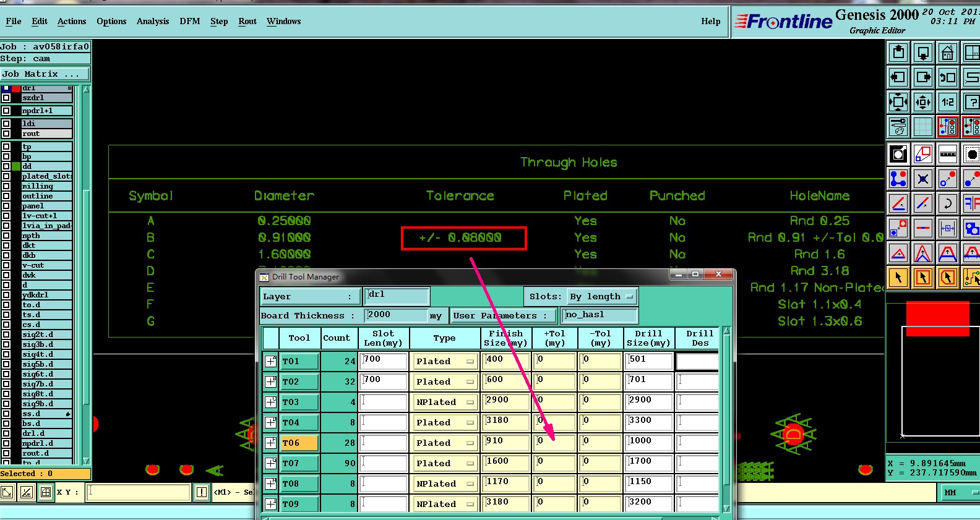Click the zoom-in expanding arrows icon

pyautogui.click(x=898, y=102)
